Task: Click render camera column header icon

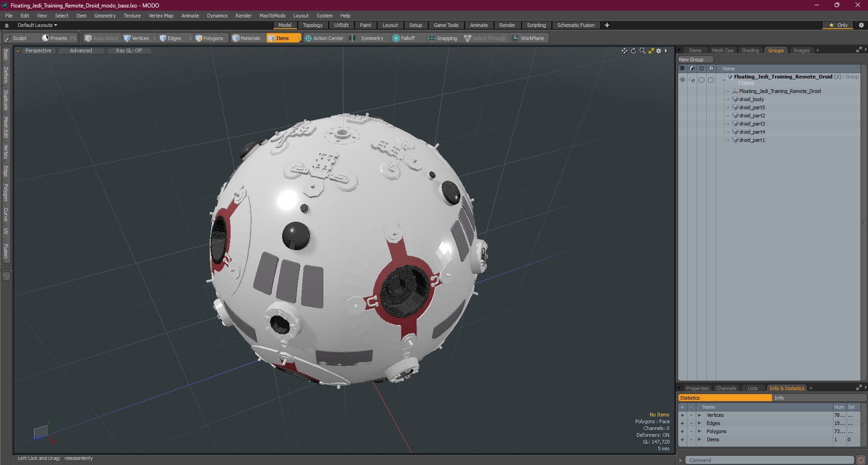Action: pyautogui.click(x=692, y=69)
